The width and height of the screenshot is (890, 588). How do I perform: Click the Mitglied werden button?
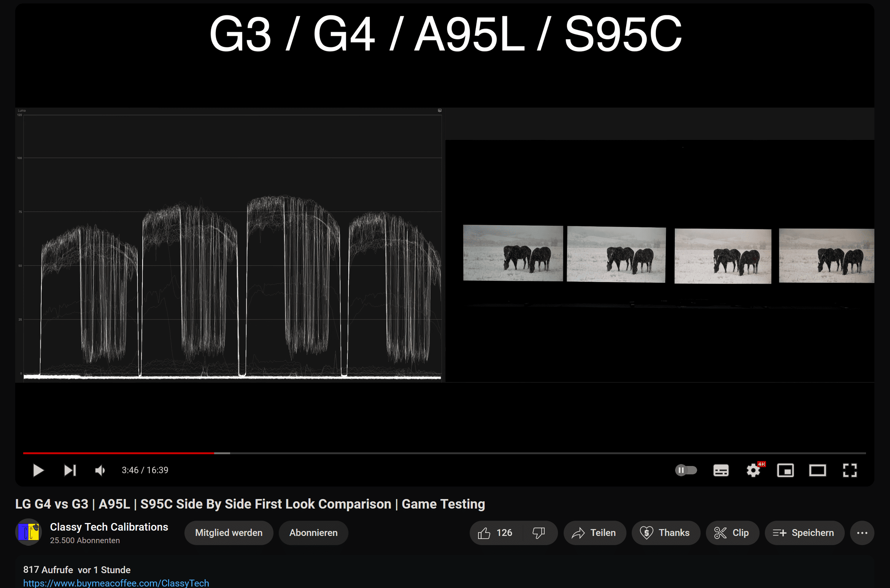(229, 533)
